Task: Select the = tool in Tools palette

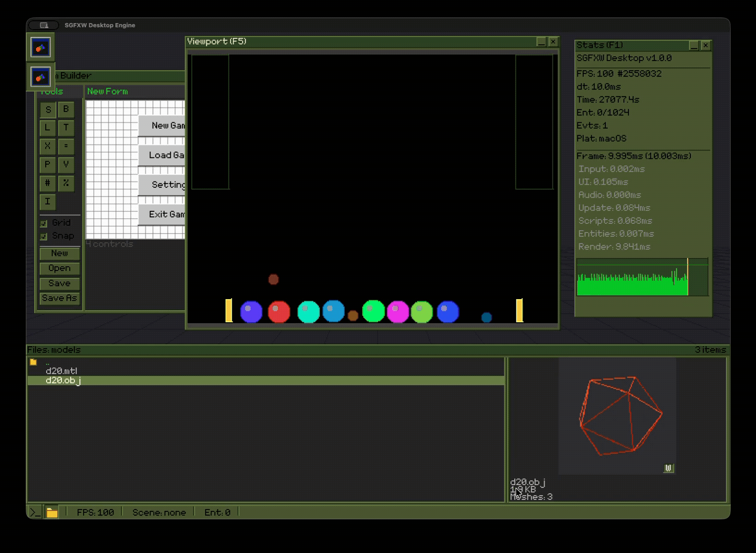Action: pyautogui.click(x=66, y=146)
